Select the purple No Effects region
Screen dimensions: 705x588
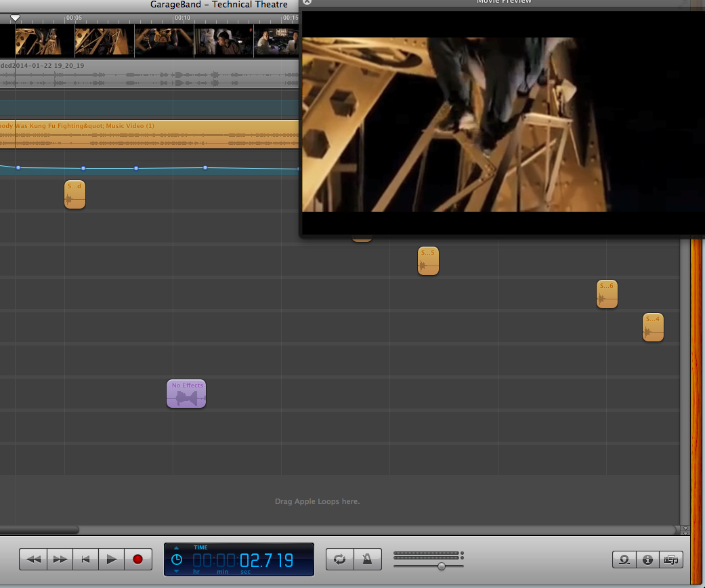(186, 394)
